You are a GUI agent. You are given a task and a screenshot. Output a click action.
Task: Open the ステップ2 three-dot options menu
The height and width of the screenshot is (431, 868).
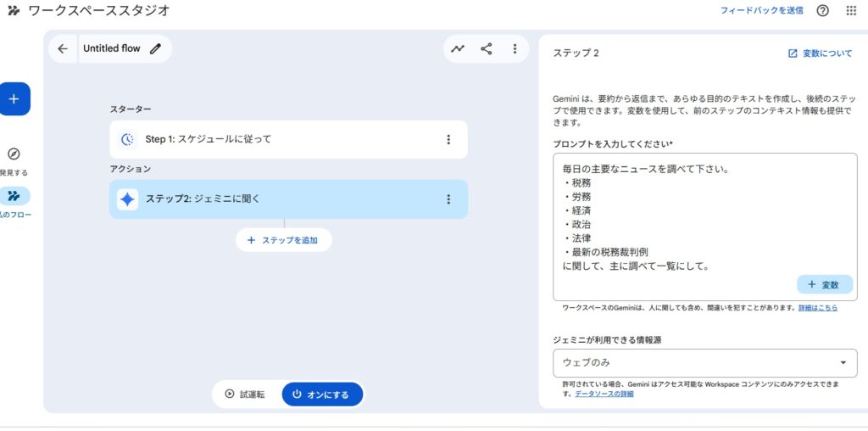tap(448, 199)
